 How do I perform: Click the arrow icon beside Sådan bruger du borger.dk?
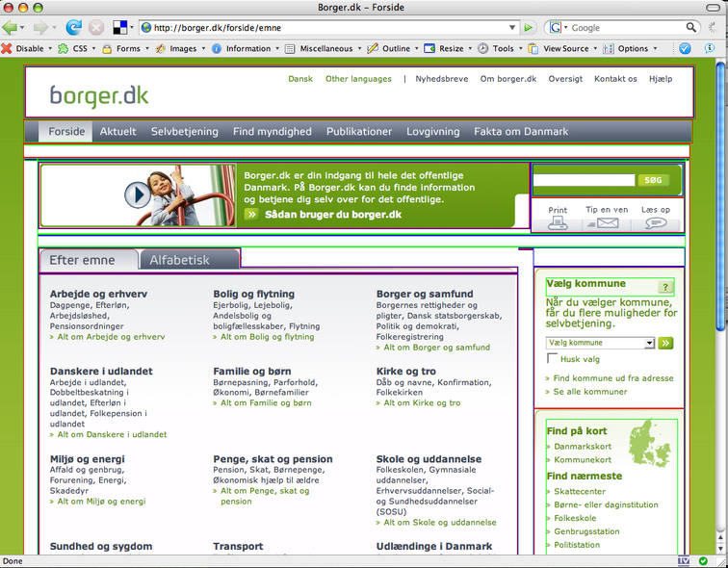251,215
